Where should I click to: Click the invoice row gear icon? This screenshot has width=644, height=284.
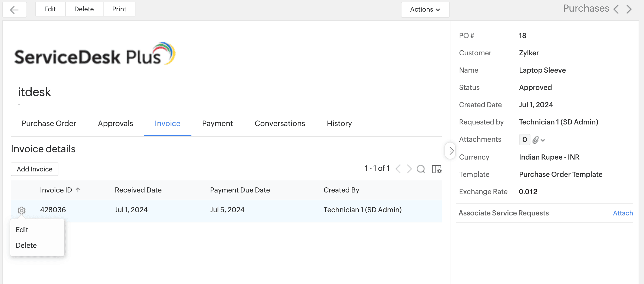(22, 210)
